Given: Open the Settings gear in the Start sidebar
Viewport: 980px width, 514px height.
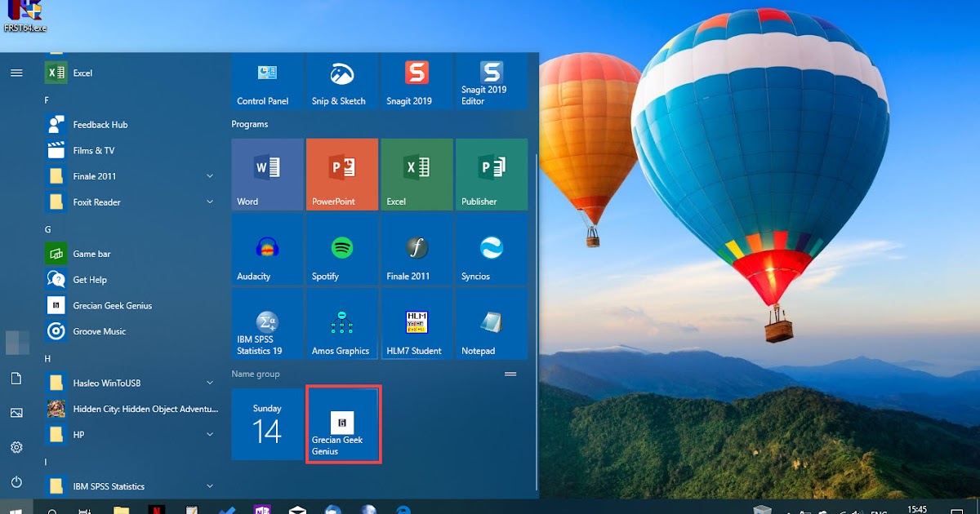Looking at the screenshot, I should pyautogui.click(x=16, y=447).
